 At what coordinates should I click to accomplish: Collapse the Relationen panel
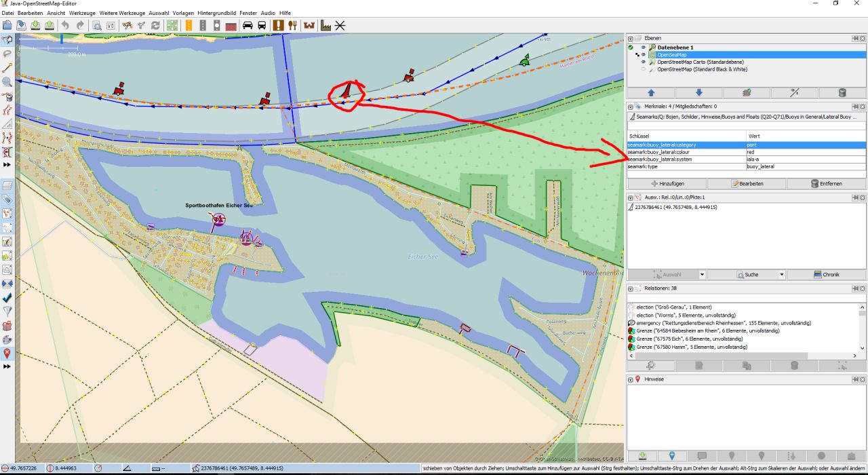point(631,288)
